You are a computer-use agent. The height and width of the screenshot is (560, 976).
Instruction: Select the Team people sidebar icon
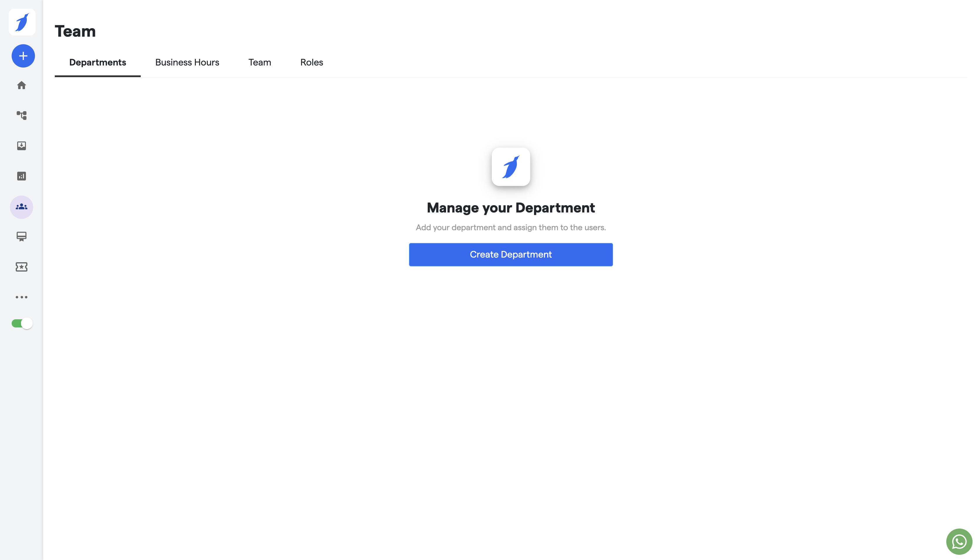pyautogui.click(x=22, y=207)
